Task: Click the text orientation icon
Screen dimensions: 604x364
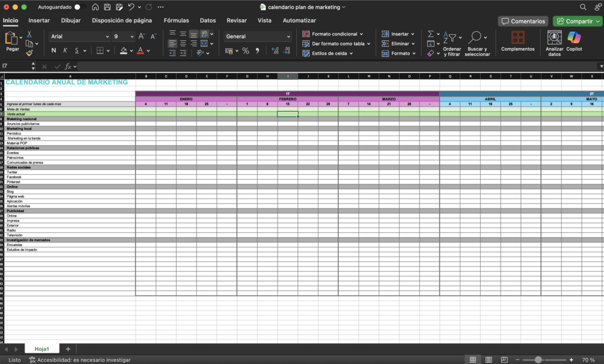Action: point(200,53)
